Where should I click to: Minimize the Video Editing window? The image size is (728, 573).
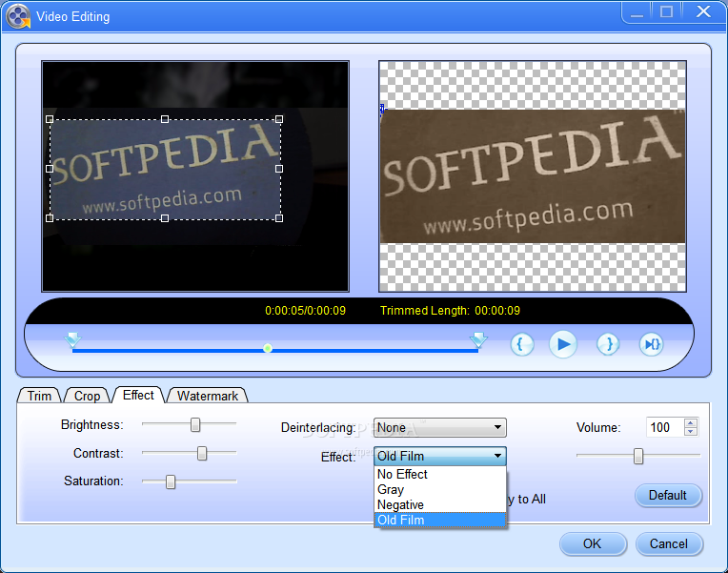pos(637,12)
